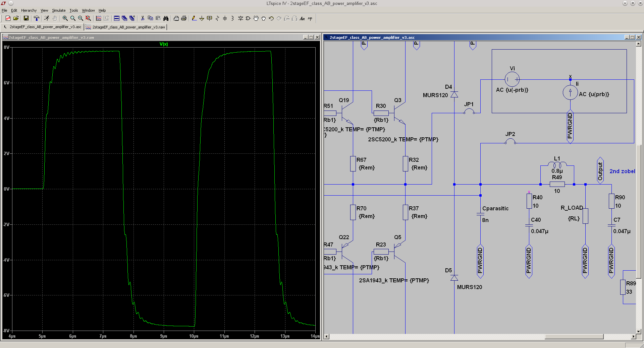Open the Edit menu
This screenshot has height=348, width=644.
click(14, 10)
